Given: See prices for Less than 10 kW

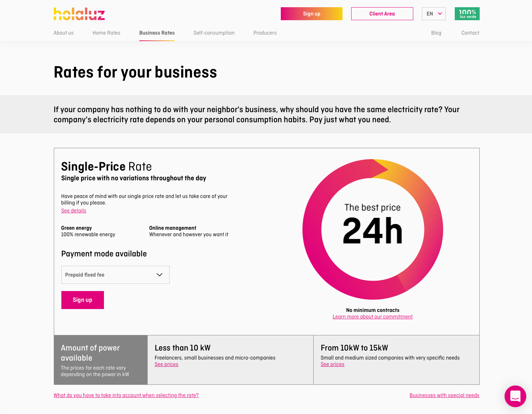Looking at the screenshot, I should coord(166,364).
